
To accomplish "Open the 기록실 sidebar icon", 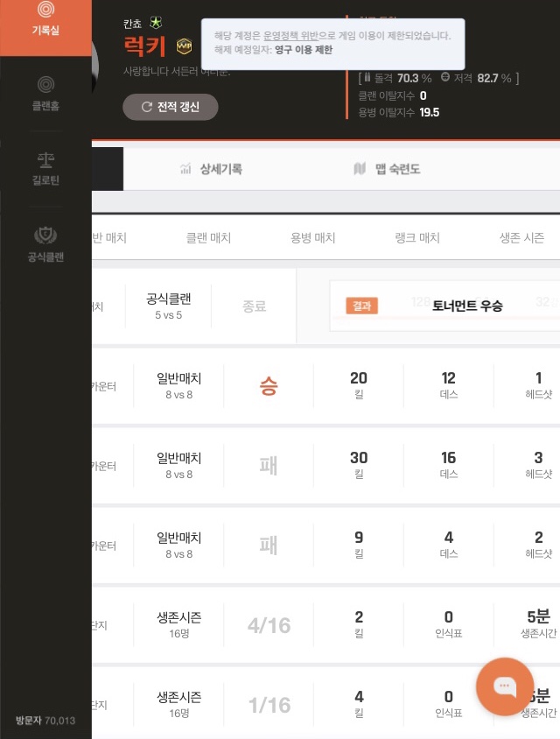I will click(x=45, y=11).
